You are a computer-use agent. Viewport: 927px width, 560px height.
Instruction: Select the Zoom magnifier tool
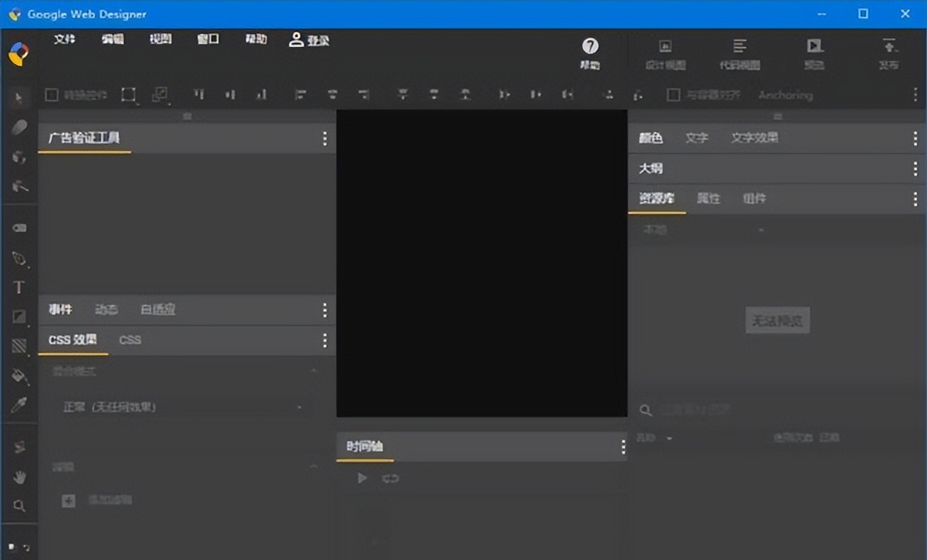click(x=19, y=506)
